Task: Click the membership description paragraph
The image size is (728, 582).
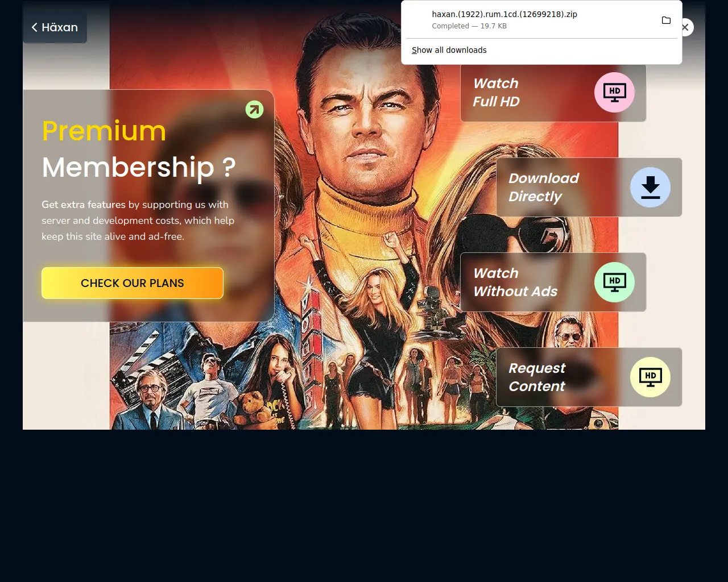Action: (x=138, y=221)
